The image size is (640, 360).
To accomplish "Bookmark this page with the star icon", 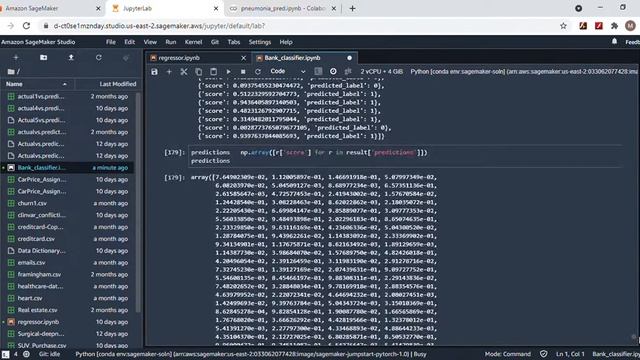I will 563,26.
